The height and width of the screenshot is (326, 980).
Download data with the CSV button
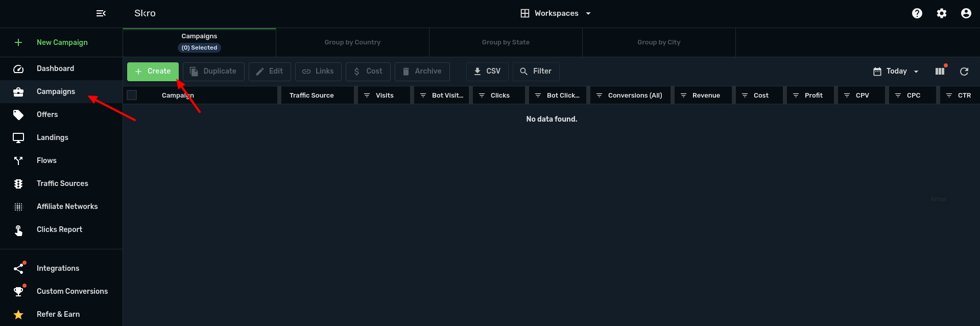click(x=487, y=72)
